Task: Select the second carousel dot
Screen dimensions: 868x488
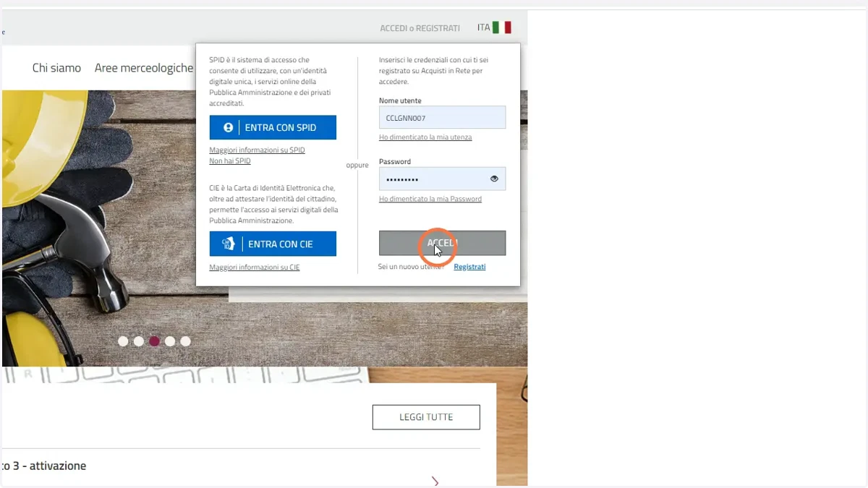Action: click(x=139, y=341)
